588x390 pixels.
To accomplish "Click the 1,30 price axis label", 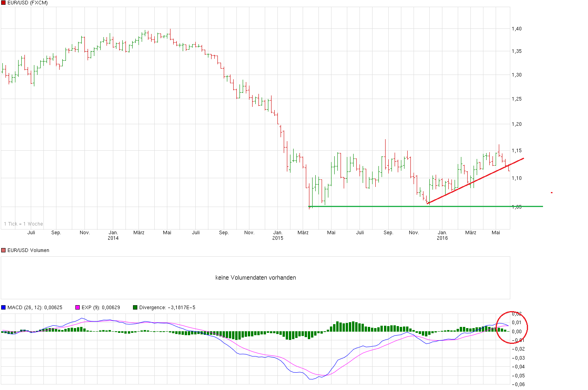I will click(517, 75).
